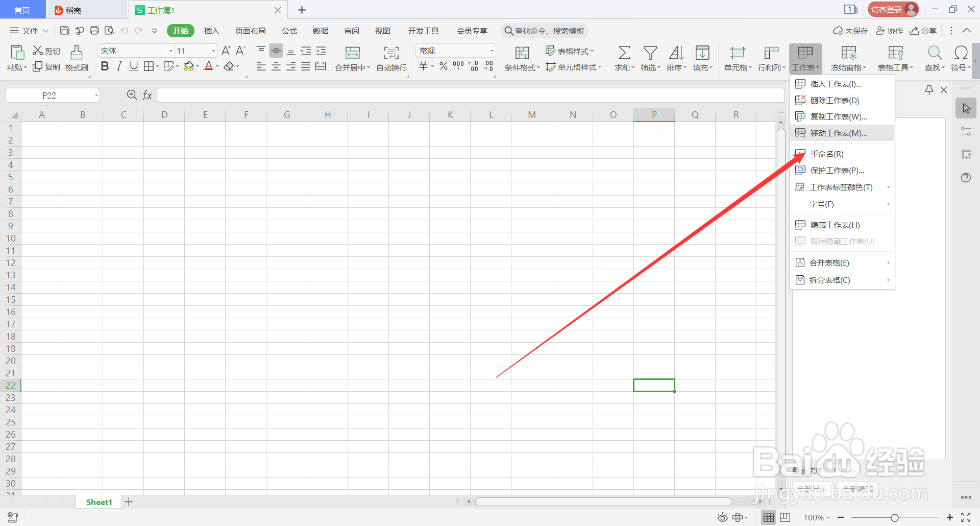Switch to the 数据 ribbon tab
Viewport: 980px width, 526px height.
click(320, 31)
